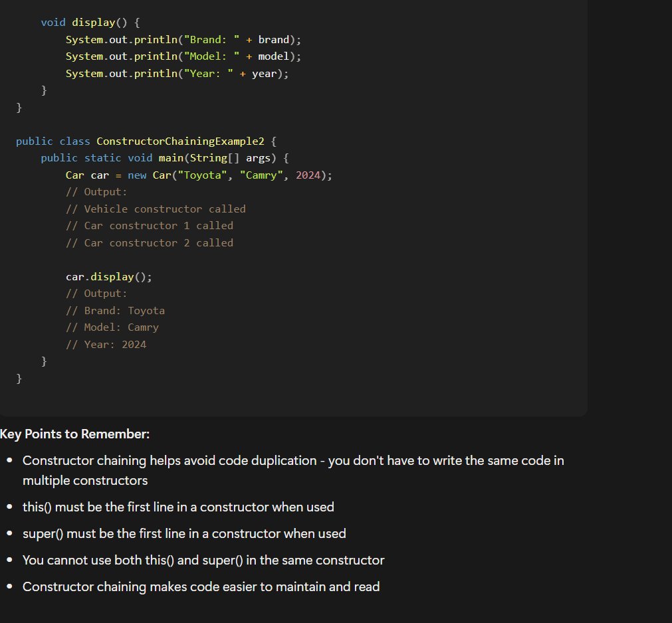Click comment 'Car constructor 2 called'

[150, 243]
